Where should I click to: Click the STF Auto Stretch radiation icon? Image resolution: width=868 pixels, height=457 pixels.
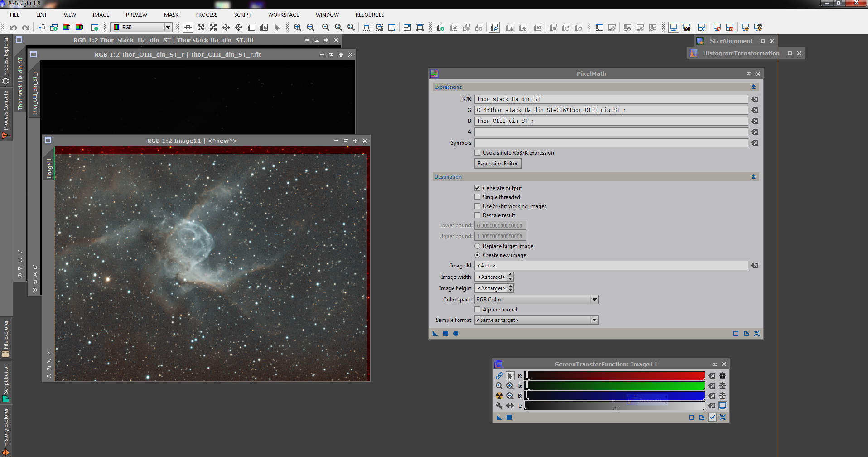click(499, 396)
